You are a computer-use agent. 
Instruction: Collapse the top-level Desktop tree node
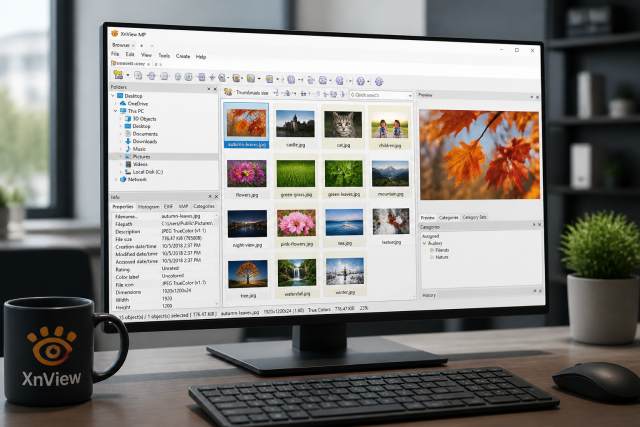coord(113,96)
